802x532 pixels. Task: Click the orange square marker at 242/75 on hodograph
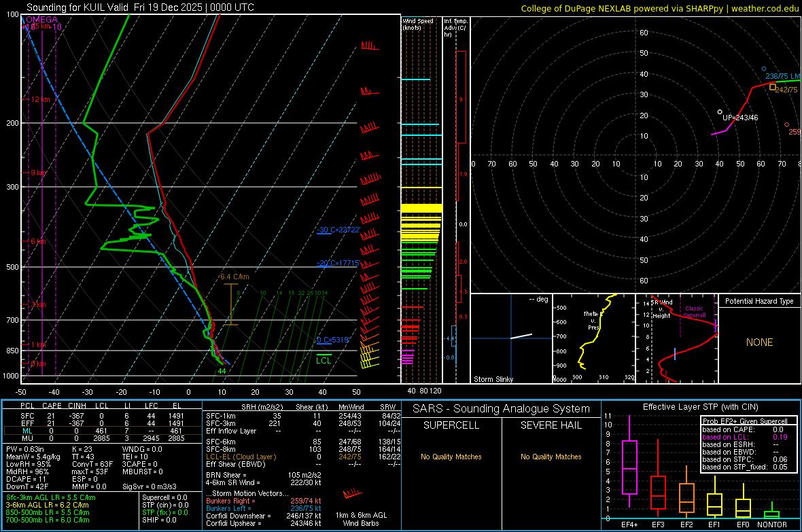(773, 87)
